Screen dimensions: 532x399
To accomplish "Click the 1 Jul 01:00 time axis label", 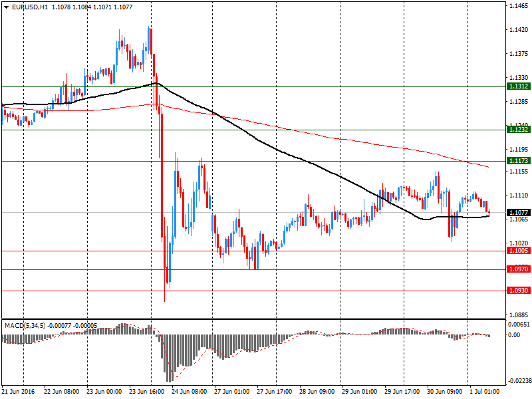I will point(484,392).
